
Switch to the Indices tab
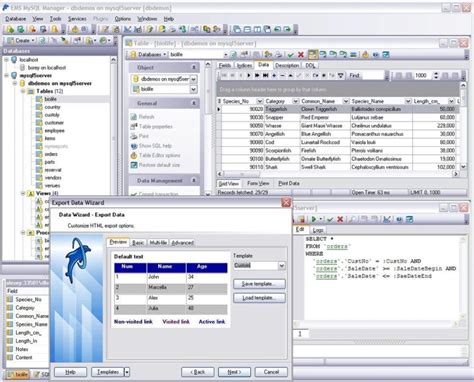coord(244,65)
